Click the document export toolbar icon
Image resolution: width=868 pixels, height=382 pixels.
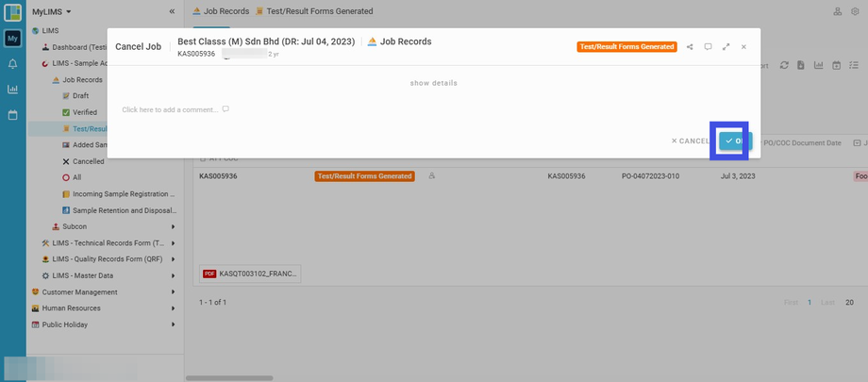(800, 65)
